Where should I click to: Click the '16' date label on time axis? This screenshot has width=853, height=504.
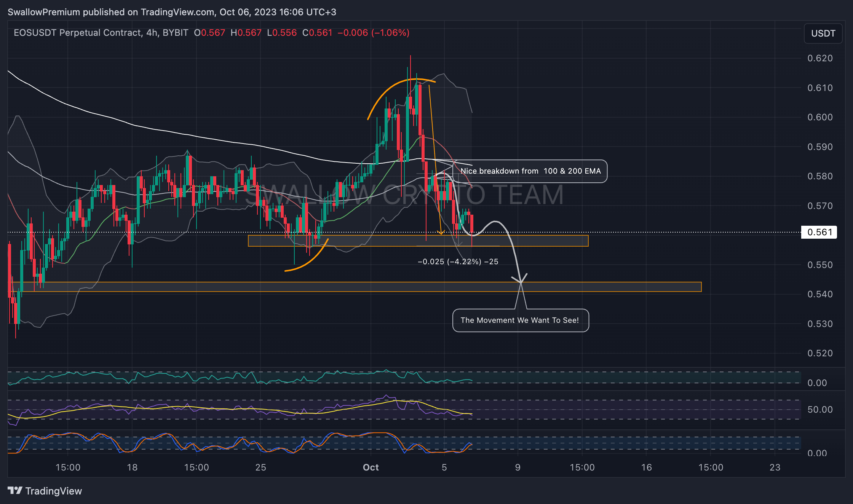(647, 467)
